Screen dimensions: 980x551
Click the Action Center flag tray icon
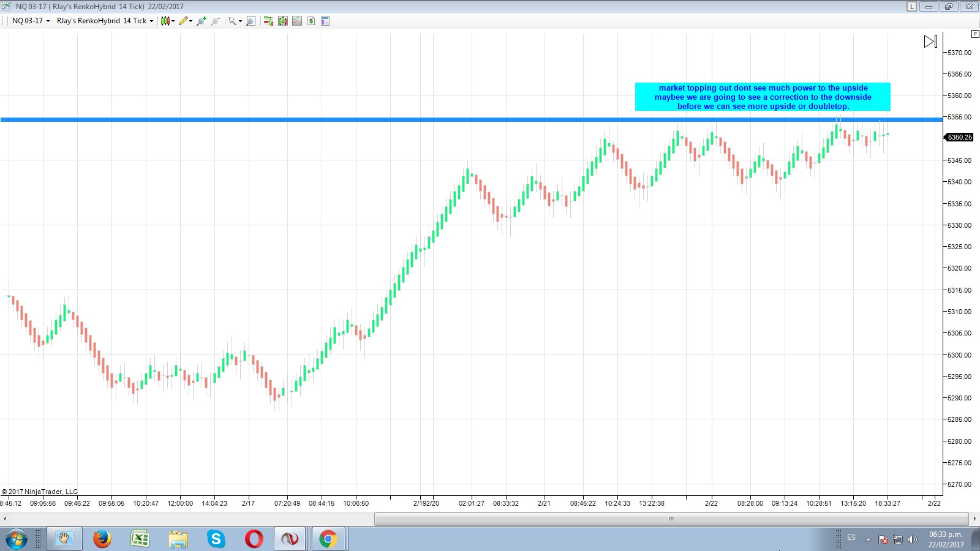pos(883,539)
